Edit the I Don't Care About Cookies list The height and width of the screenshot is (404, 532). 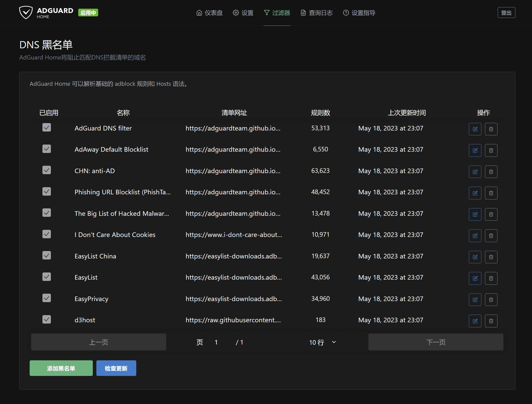pyautogui.click(x=475, y=235)
